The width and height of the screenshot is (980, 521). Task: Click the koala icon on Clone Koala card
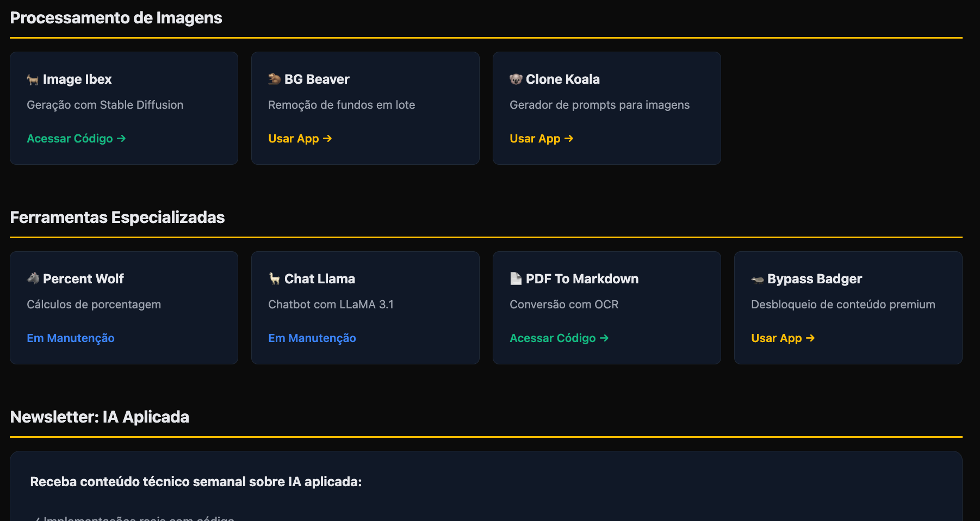[x=516, y=79]
